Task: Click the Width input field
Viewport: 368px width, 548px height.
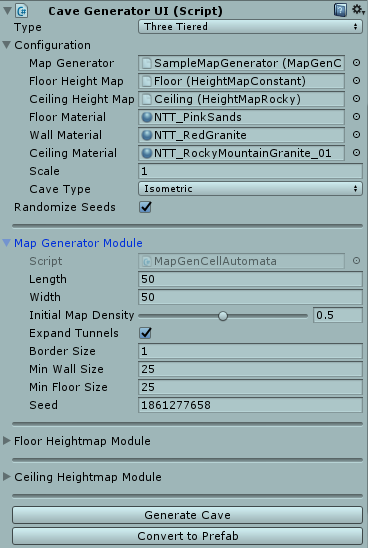Action: pyautogui.click(x=250, y=297)
